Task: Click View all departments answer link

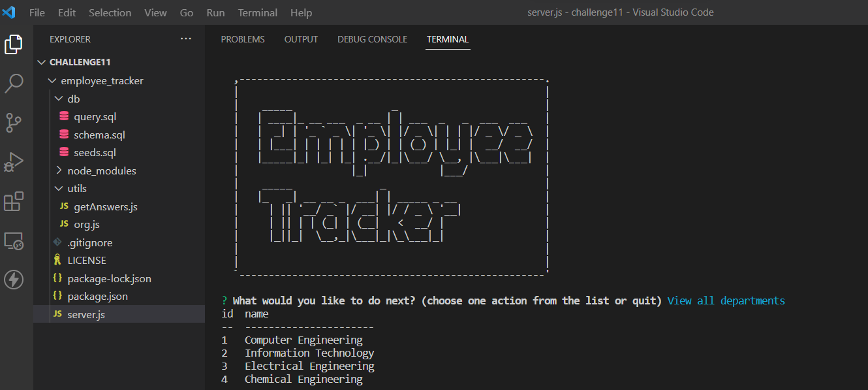Action: click(726, 301)
